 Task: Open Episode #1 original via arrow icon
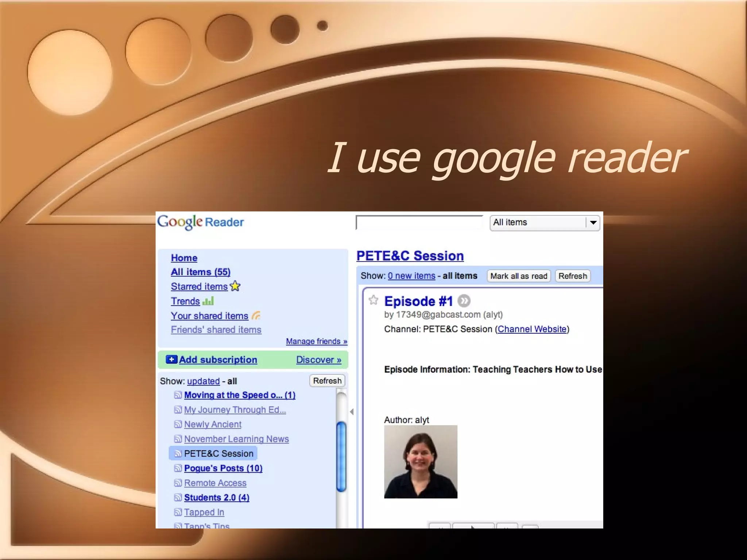[x=464, y=301]
